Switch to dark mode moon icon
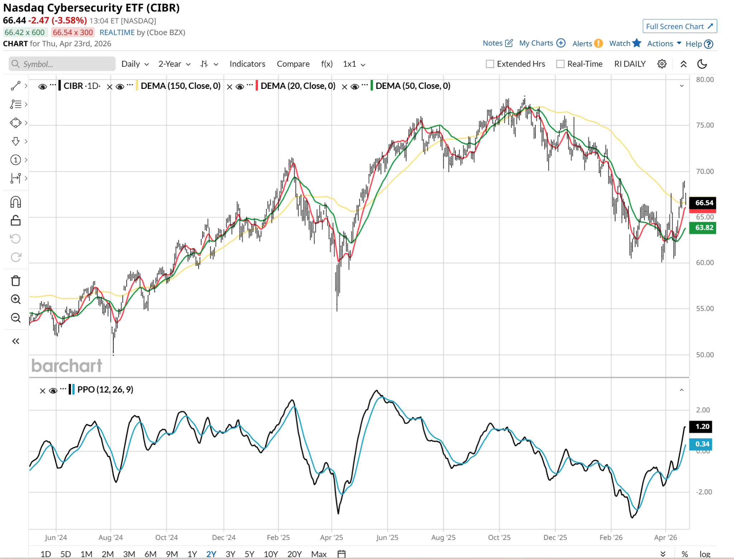This screenshot has height=560, width=734. click(702, 64)
